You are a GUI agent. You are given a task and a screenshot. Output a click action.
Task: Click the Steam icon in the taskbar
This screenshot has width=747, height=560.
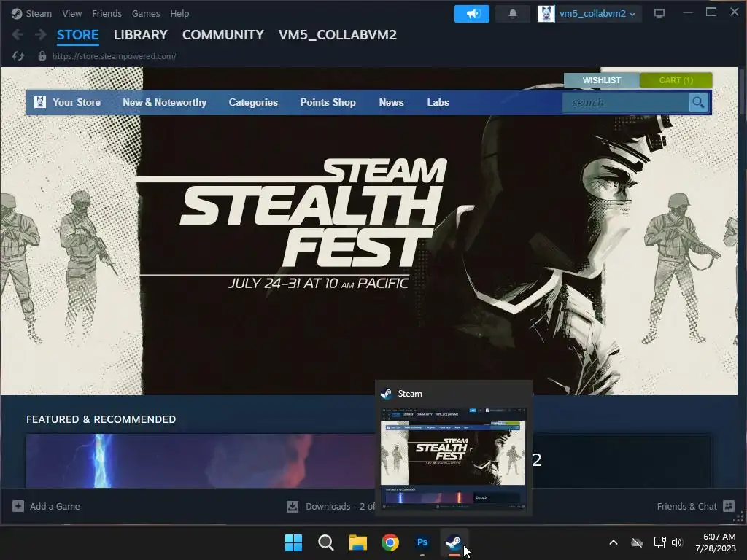coord(454,542)
